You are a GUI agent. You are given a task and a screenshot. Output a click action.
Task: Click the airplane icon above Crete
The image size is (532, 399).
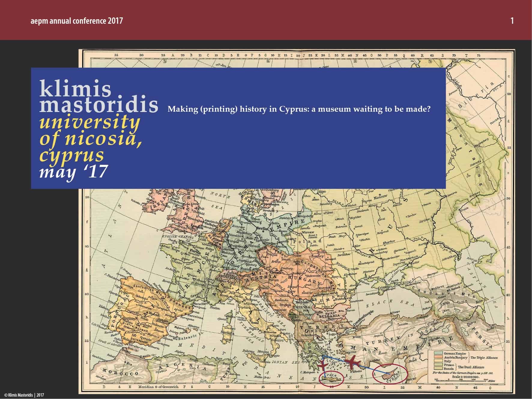pyautogui.click(x=323, y=365)
